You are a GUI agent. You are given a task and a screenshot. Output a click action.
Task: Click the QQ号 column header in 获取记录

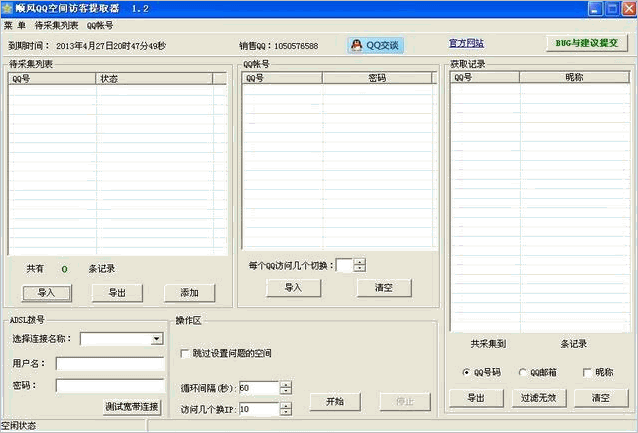point(485,77)
